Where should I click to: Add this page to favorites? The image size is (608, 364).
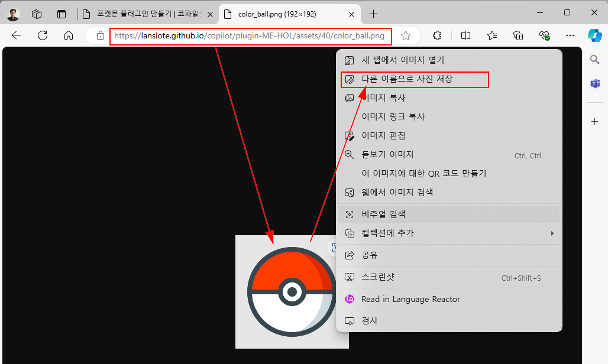pyautogui.click(x=406, y=35)
